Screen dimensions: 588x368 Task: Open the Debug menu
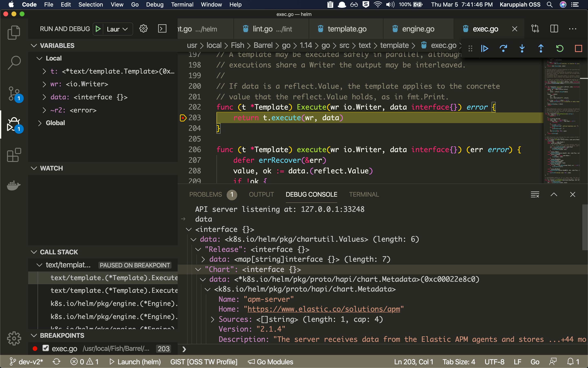pos(155,4)
